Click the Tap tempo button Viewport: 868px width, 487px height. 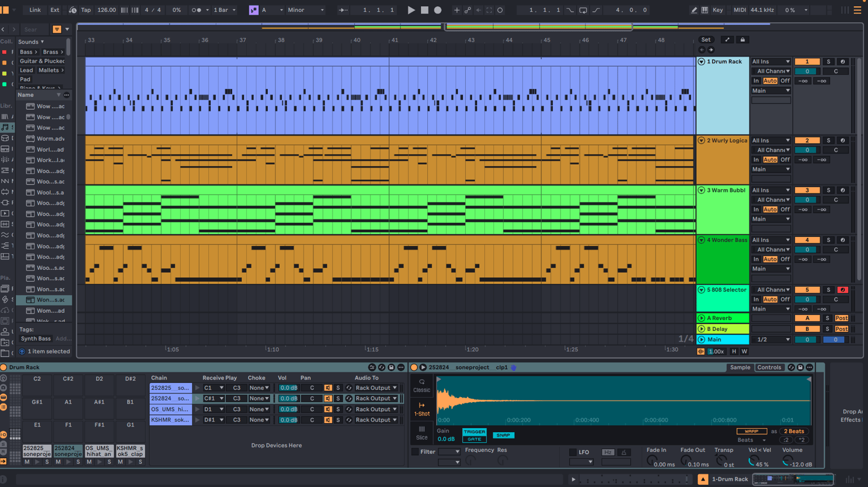pyautogui.click(x=86, y=10)
